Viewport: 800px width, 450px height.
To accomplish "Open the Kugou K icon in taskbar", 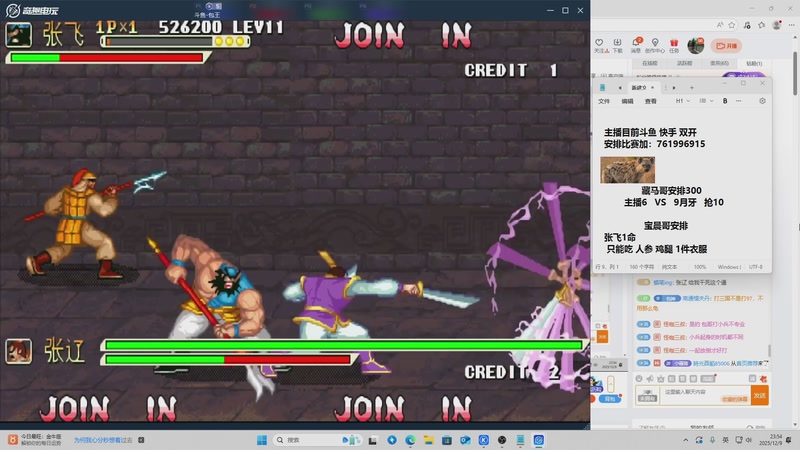I will (484, 440).
